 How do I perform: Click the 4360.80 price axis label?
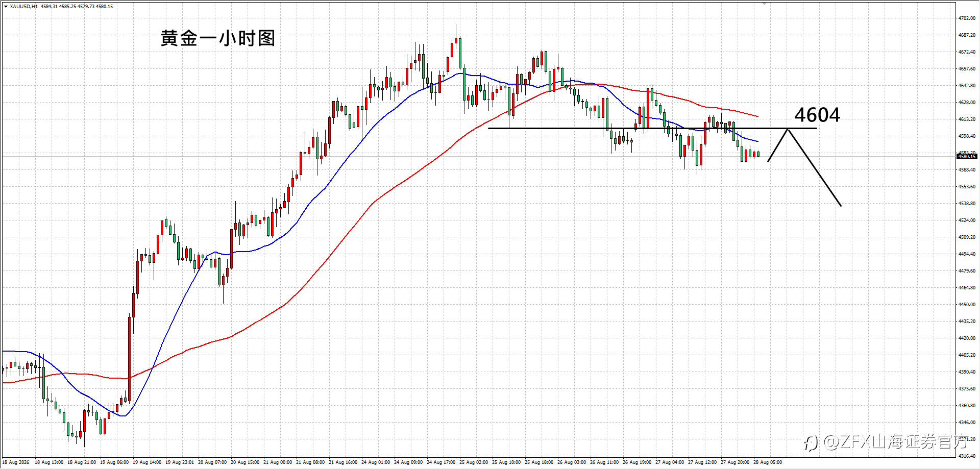coord(967,406)
